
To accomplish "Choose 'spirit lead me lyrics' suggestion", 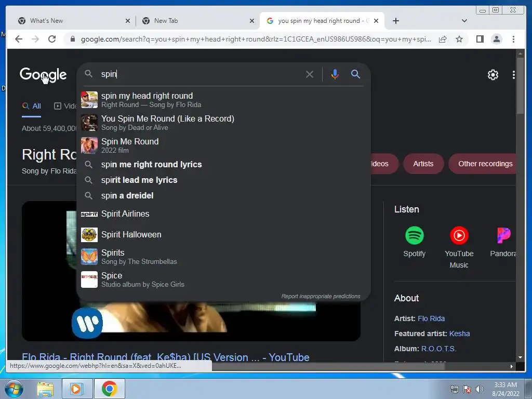I will pos(223,180).
